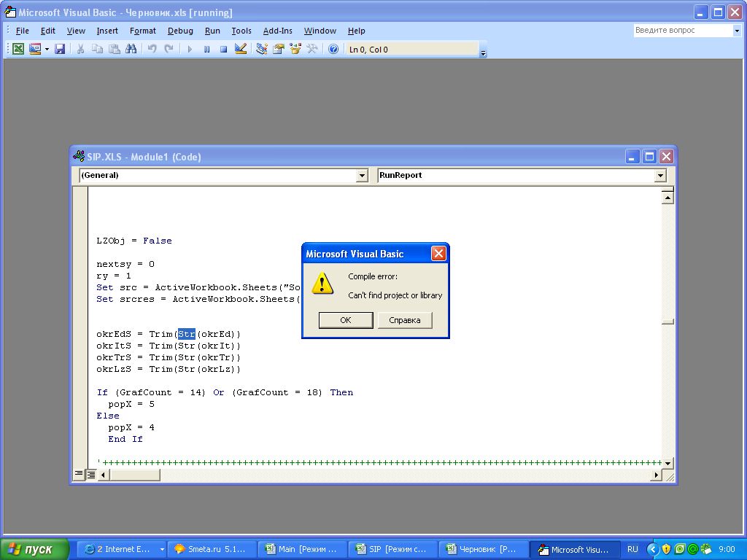Click the code window scroll up arrow
This screenshot has width=747, height=560.
(x=668, y=197)
